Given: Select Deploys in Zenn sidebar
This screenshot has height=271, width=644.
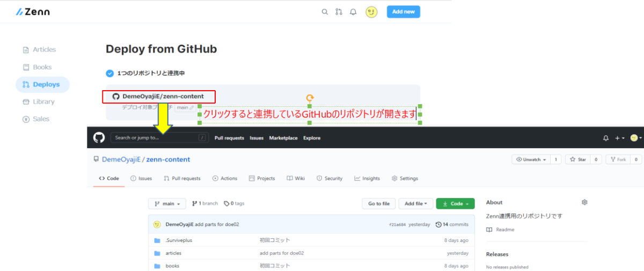Looking at the screenshot, I should pyautogui.click(x=42, y=84).
